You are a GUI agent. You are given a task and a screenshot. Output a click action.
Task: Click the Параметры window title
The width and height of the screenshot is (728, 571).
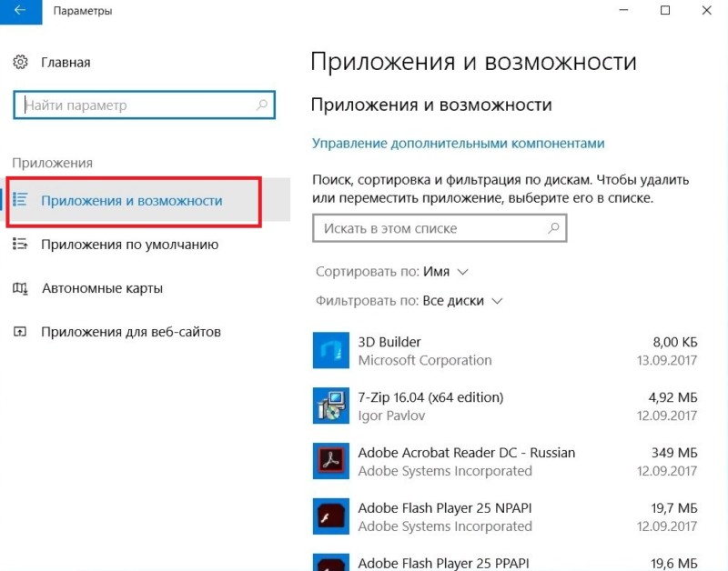[83, 11]
